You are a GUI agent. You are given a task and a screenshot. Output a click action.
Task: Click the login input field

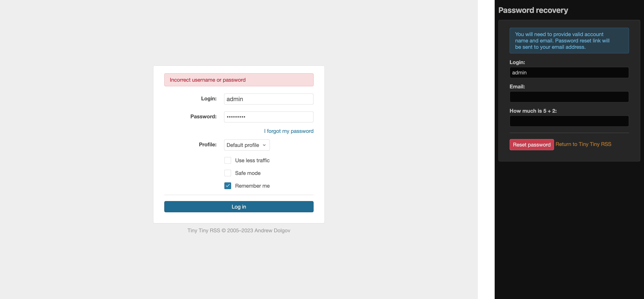(269, 99)
